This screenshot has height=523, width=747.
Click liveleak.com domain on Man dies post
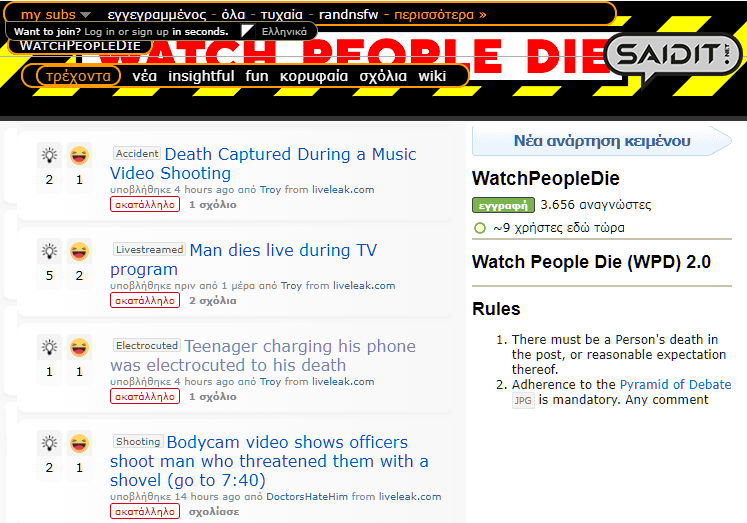tap(364, 286)
